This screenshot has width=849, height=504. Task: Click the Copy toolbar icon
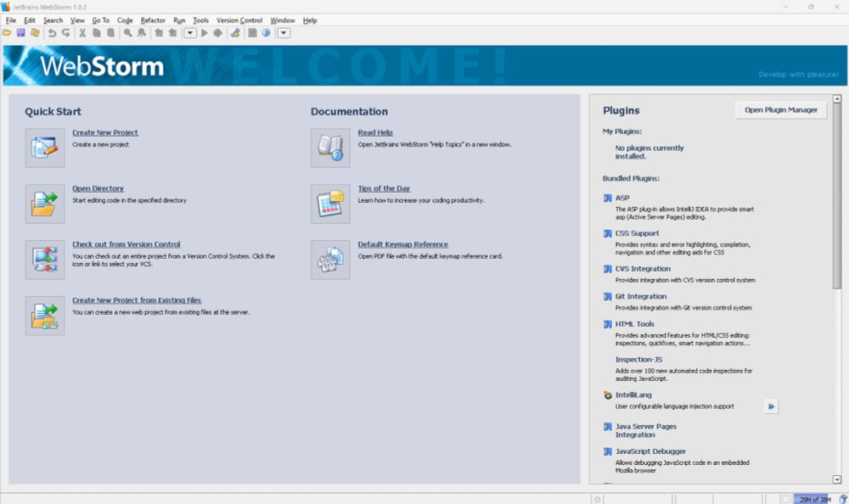(97, 33)
